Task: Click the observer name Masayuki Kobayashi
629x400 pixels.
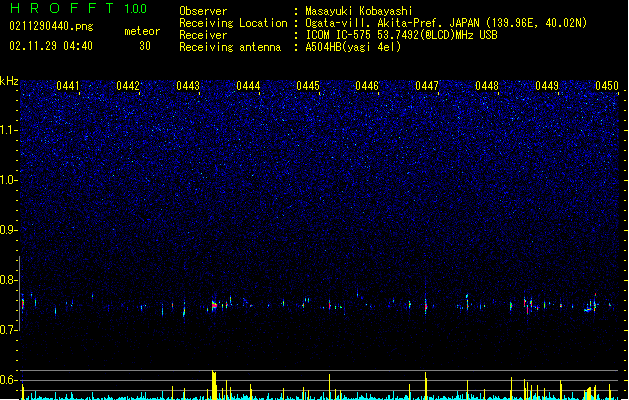Action: coord(359,11)
